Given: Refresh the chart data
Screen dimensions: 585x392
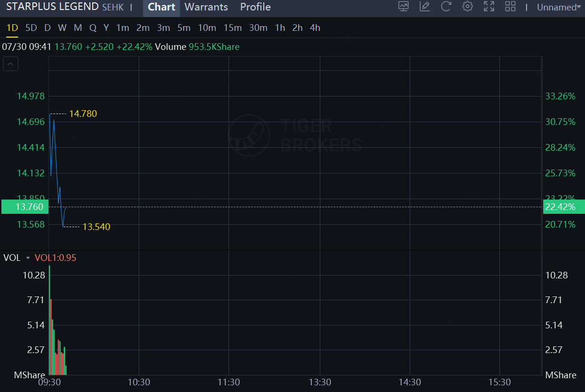Looking at the screenshot, I should point(446,7).
